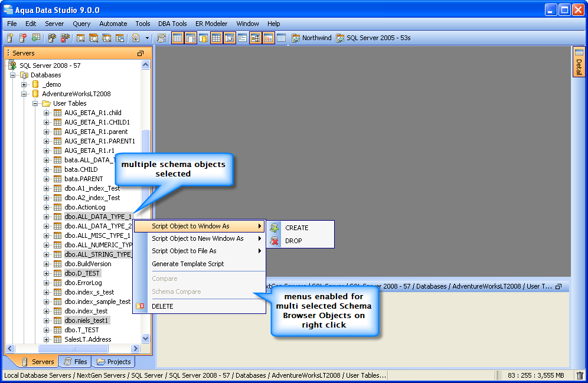This screenshot has width=588, height=383.
Task: Click the horizontal scrollbar right arrow
Action: coord(136,349)
